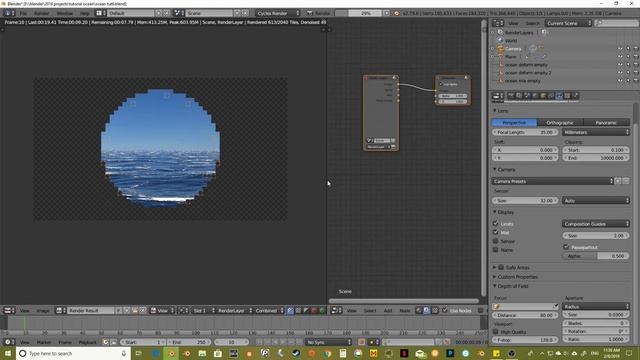640x360 pixels.
Task: Open the Cycles Render engine dropdown
Action: click(278, 13)
